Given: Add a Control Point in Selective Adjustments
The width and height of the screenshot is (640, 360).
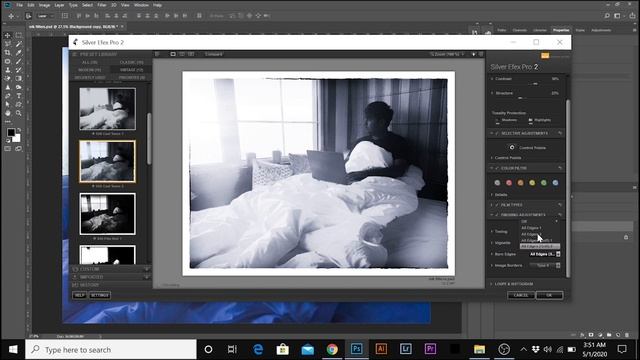Looking at the screenshot, I should coord(512,147).
